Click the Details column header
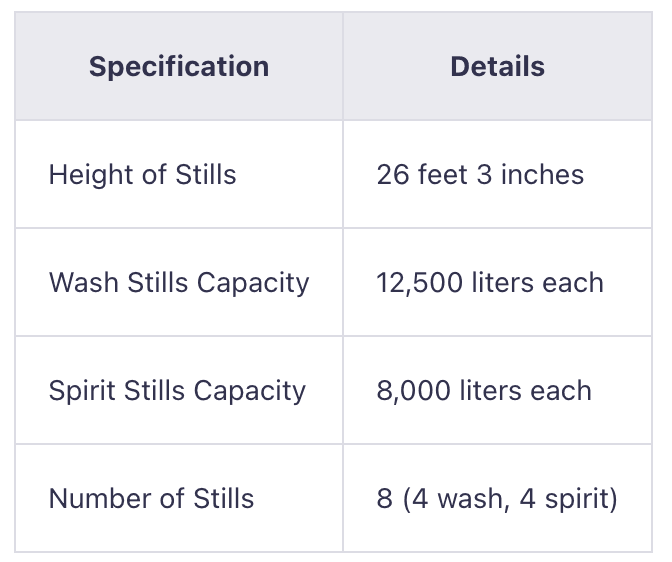 497,67
